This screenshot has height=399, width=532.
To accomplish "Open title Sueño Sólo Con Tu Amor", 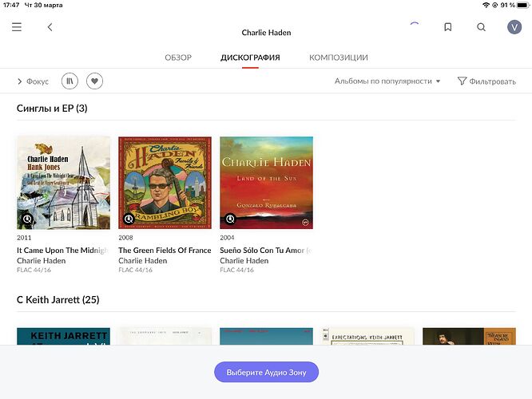I will click(x=266, y=251).
